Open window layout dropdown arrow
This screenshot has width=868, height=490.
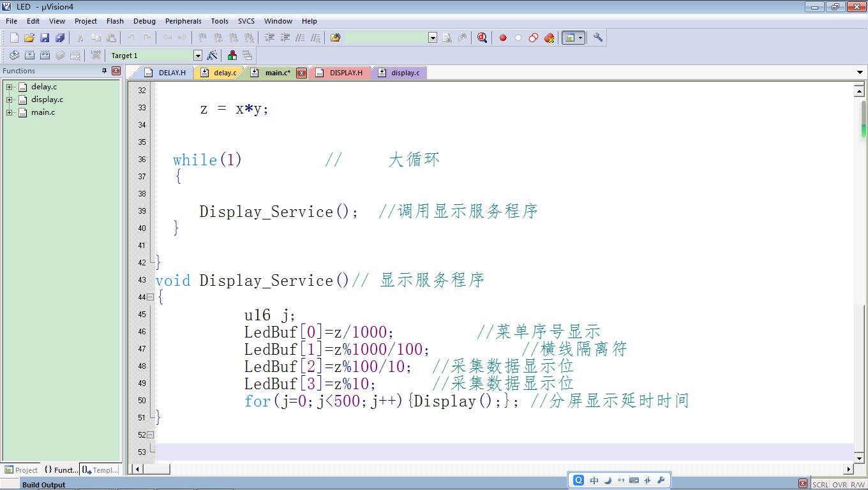pyautogui.click(x=580, y=38)
